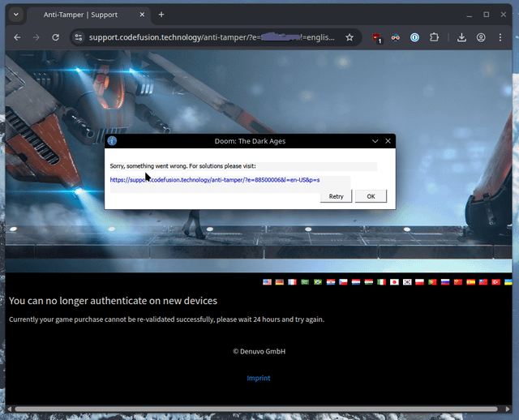Screen dimensions: 519x420
Task: Select the Italian flag language
Action: 382,282
